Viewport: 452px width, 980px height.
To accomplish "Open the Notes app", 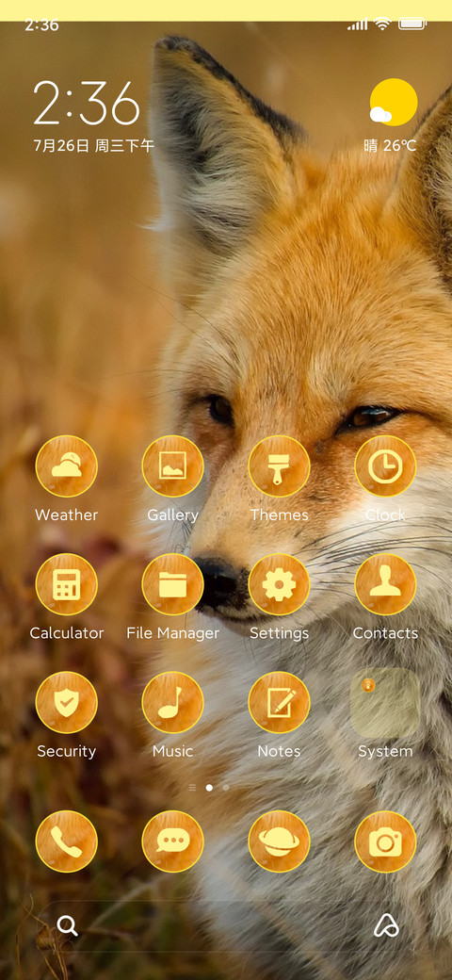I will tap(279, 703).
